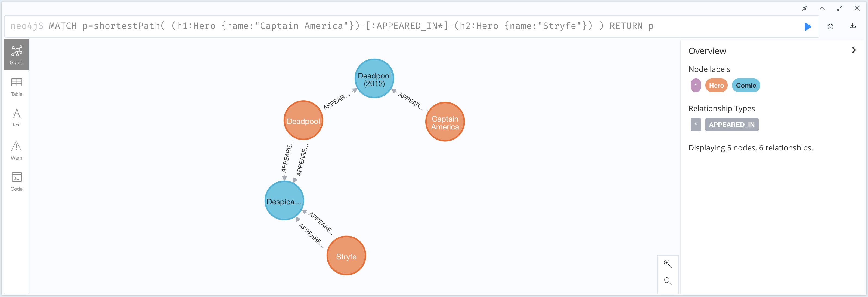Expand frame to fullscreen
Image resolution: width=868 pixels, height=297 pixels.
tap(839, 8)
